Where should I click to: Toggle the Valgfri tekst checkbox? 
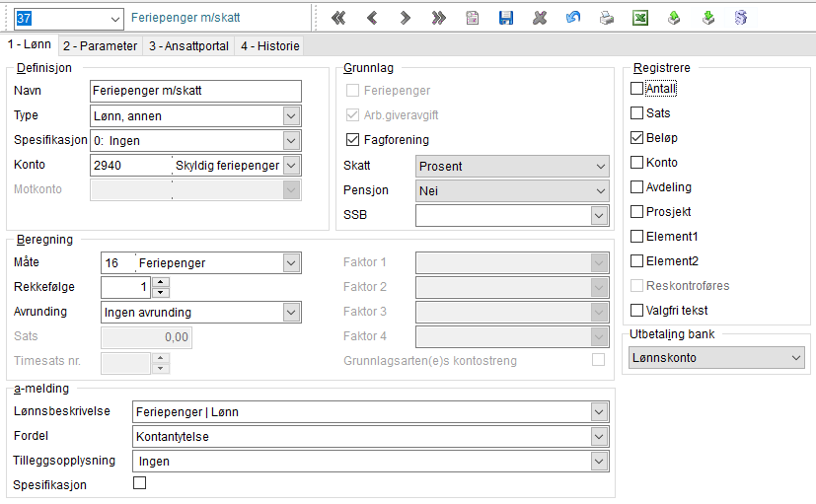click(636, 311)
